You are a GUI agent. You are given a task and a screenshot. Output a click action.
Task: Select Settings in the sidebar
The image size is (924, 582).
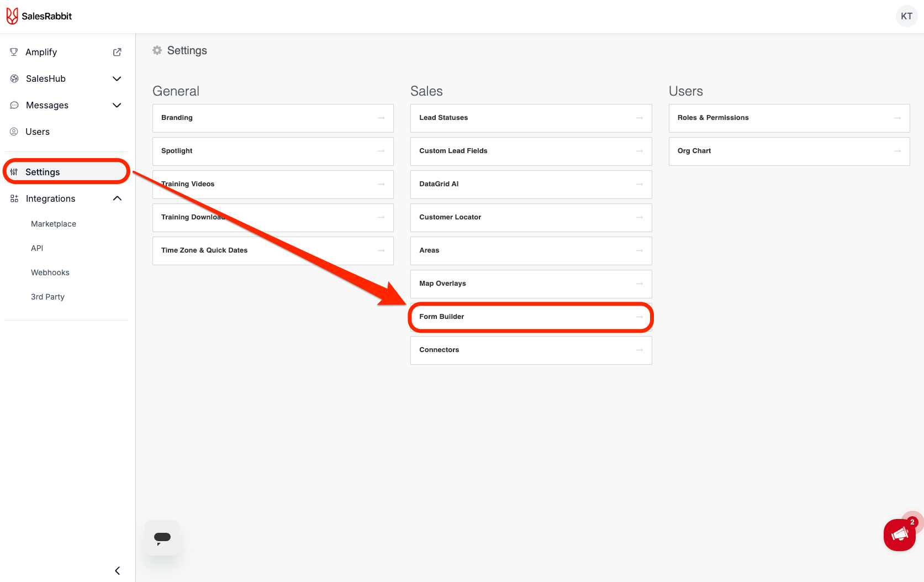[x=43, y=172]
